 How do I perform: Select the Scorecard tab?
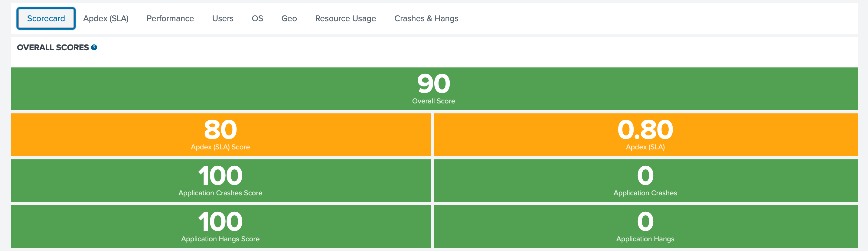46,18
